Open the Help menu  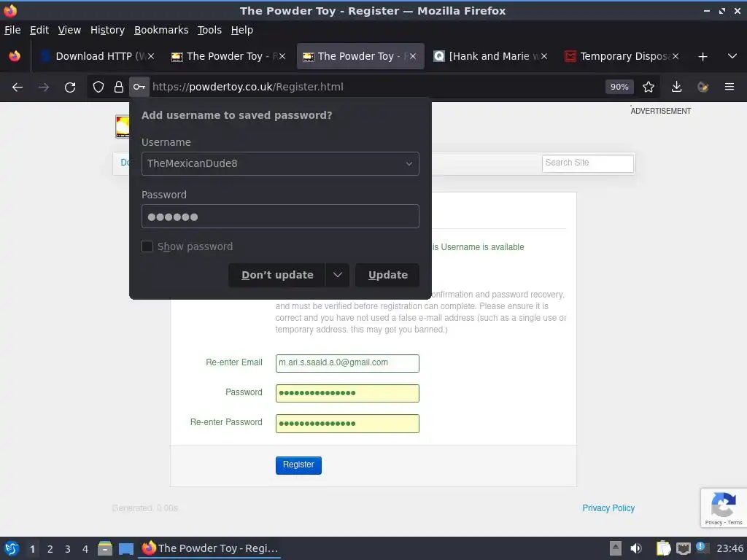tap(242, 30)
